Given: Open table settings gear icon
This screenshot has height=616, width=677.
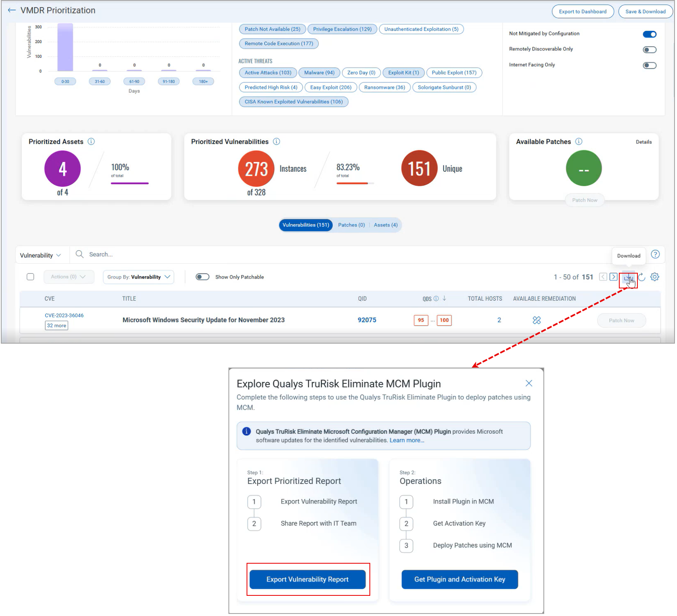Looking at the screenshot, I should [655, 277].
